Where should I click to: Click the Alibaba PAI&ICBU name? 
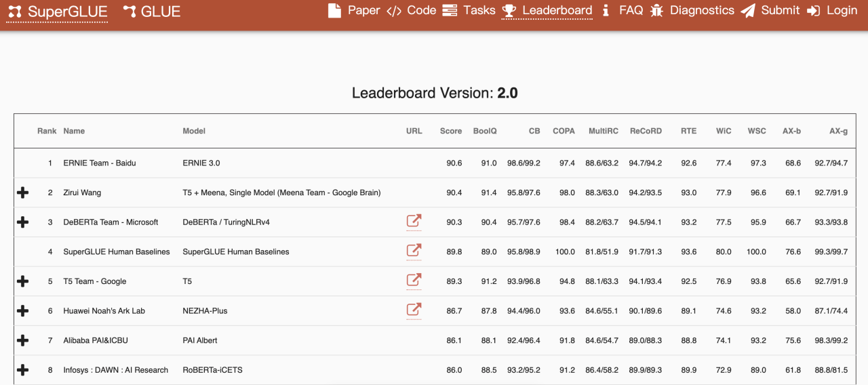click(x=96, y=340)
